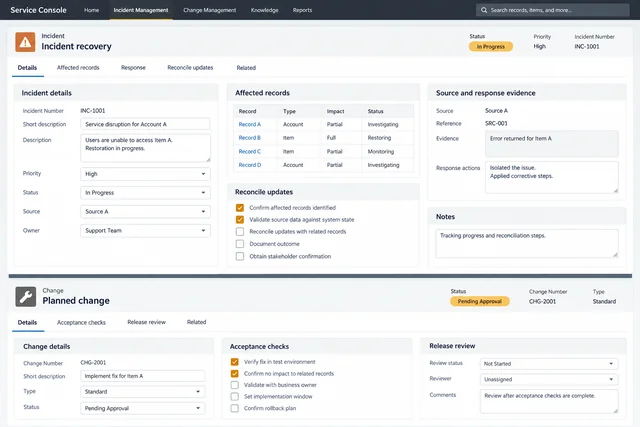Click the Impact column header
The image size is (640, 427).
pyautogui.click(x=336, y=111)
